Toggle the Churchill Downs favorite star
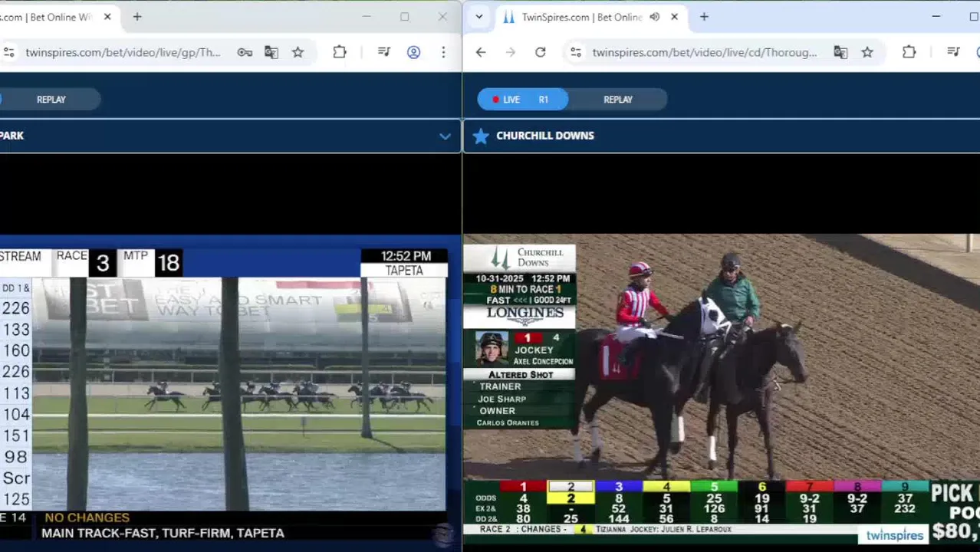Image resolution: width=980 pixels, height=552 pixels. [481, 136]
